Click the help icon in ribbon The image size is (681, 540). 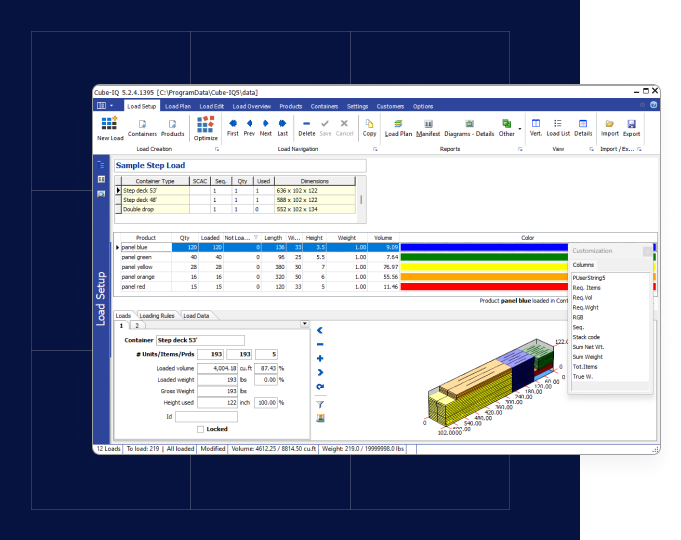[654, 105]
